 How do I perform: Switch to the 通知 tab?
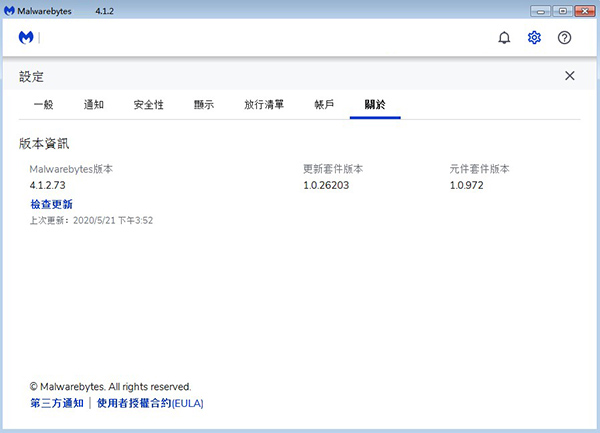pyautogui.click(x=94, y=104)
